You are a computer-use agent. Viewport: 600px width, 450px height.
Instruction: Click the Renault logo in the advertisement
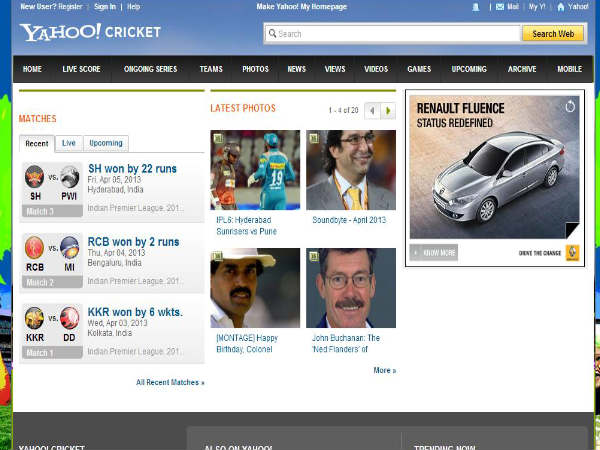pyautogui.click(x=572, y=253)
